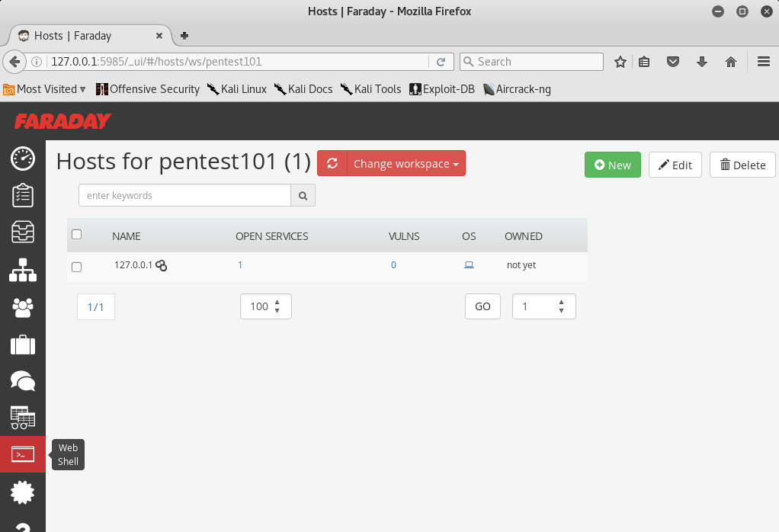Click the 100 page size stepper arrows
The height and width of the screenshot is (532, 779).
277,306
